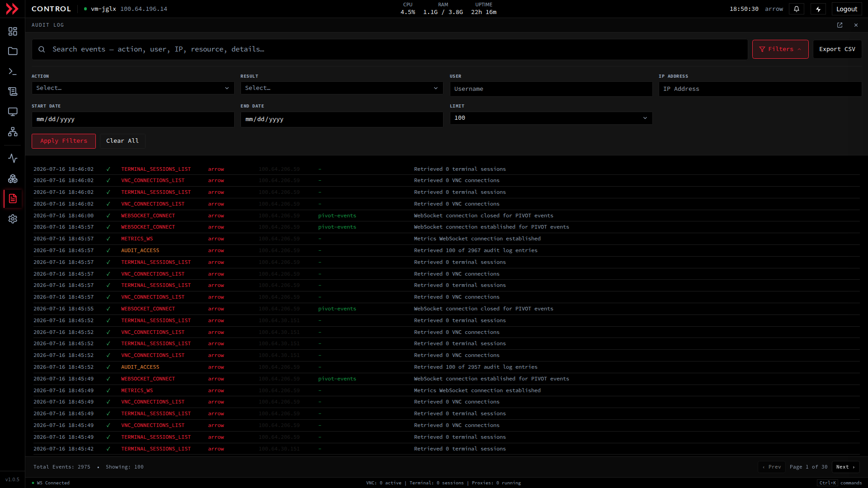868x488 pixels.
Task: Click METRICS_WS action at 18:45:49
Action: (x=137, y=390)
